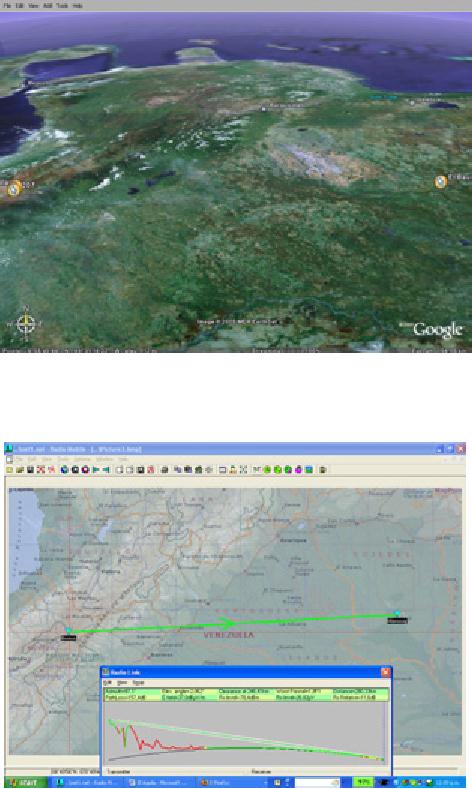Click the globe map properties icon
Screen dimensions: 472x789
[64, 470]
